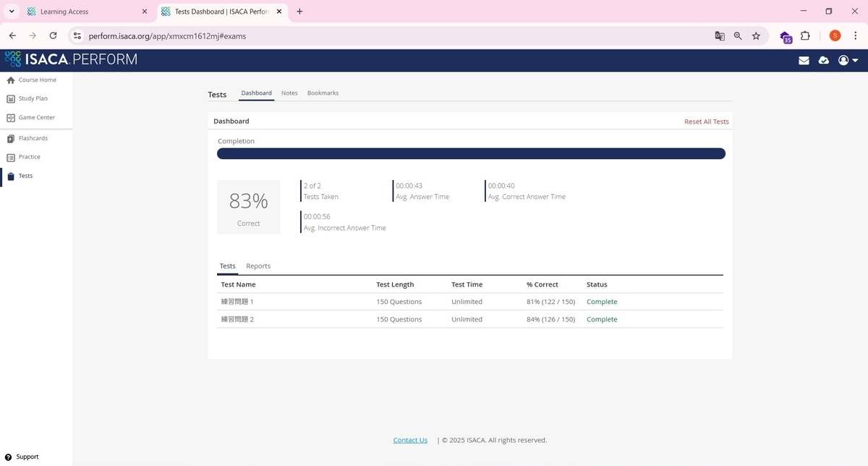The width and height of the screenshot is (868, 466).
Task: Select Tests clipboard icon in sidebar
Action: [x=10, y=176]
